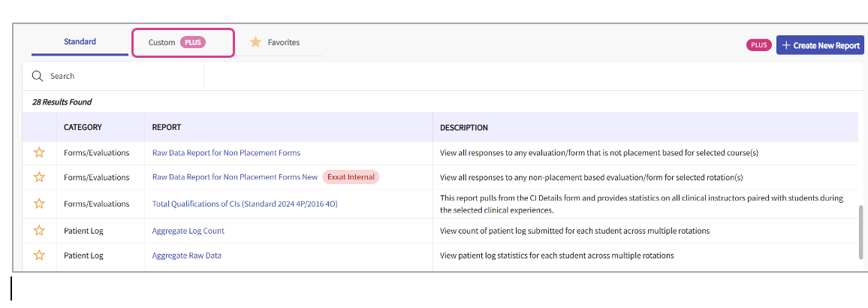Screen dimensions: 868x308
Task: Open Raw Data Report for Non Placement Forms
Action: (x=226, y=153)
